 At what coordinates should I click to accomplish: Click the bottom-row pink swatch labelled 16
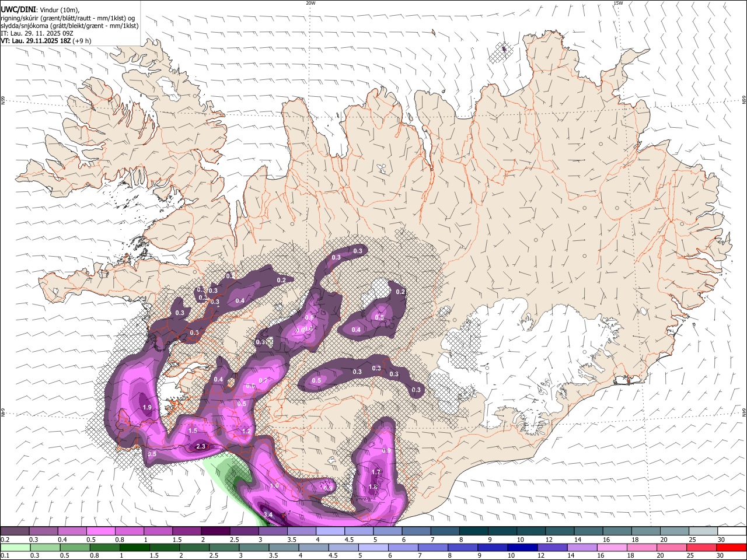click(x=612, y=548)
